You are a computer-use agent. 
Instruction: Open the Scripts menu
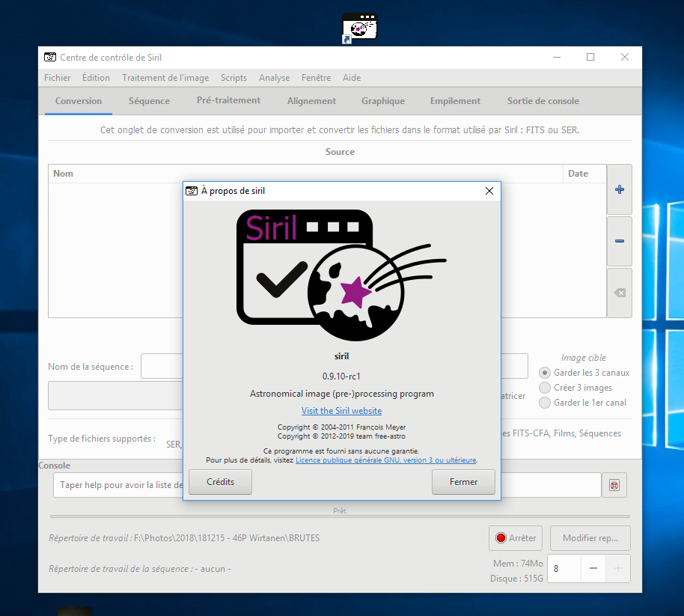pos(233,78)
